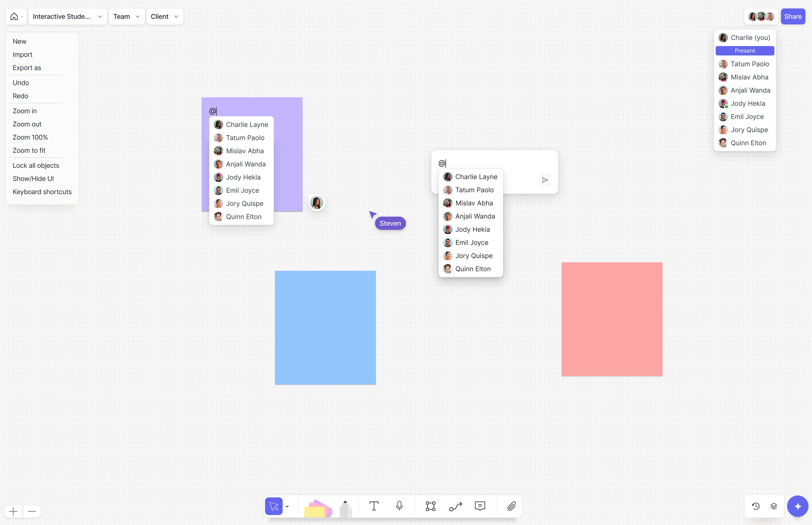Mention Mislav Abha in purple sticky note
812x525 pixels.
click(x=241, y=151)
